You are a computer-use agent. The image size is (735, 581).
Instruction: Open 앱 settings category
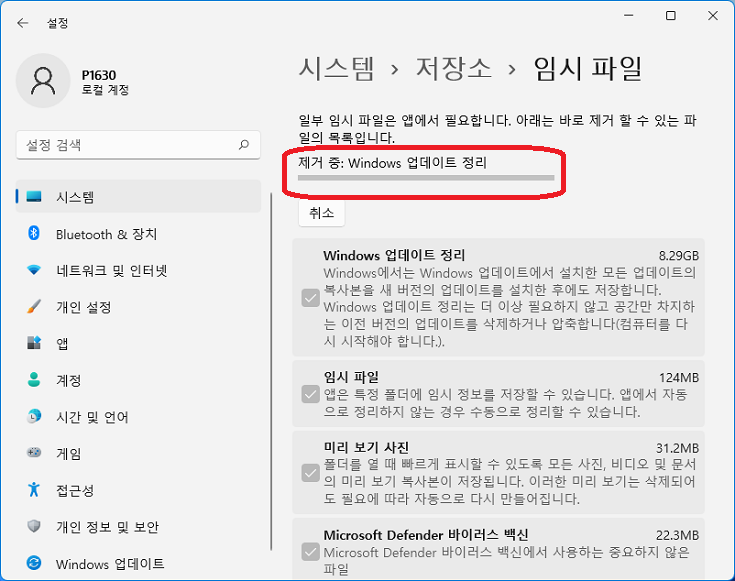[x=138, y=343]
